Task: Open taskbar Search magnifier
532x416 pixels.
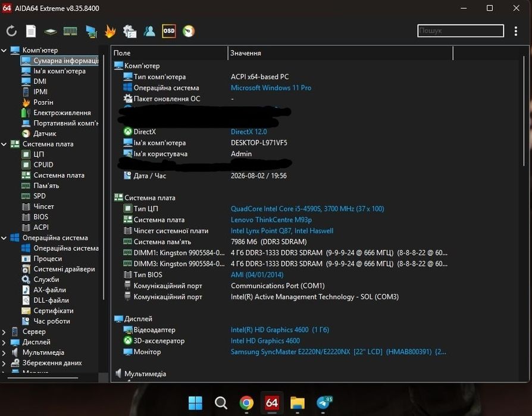Action: coord(221,403)
